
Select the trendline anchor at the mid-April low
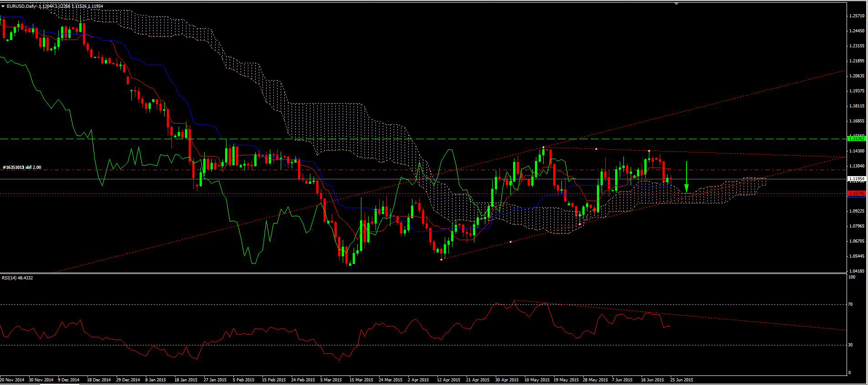click(442, 259)
